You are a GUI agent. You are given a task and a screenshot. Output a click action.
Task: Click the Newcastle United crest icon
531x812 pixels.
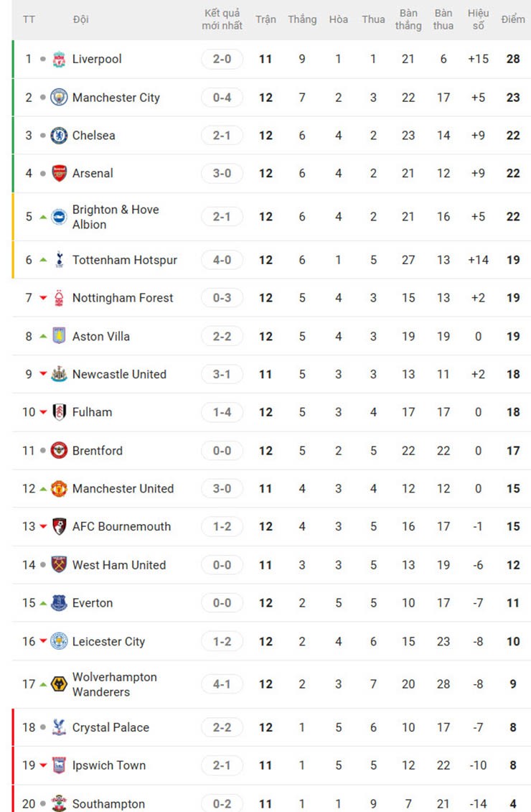tap(59, 374)
